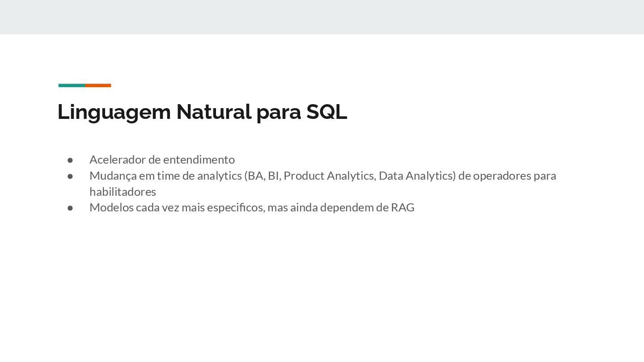Click the gray header band at the top
This screenshot has height=362, width=644.
pos(322,17)
